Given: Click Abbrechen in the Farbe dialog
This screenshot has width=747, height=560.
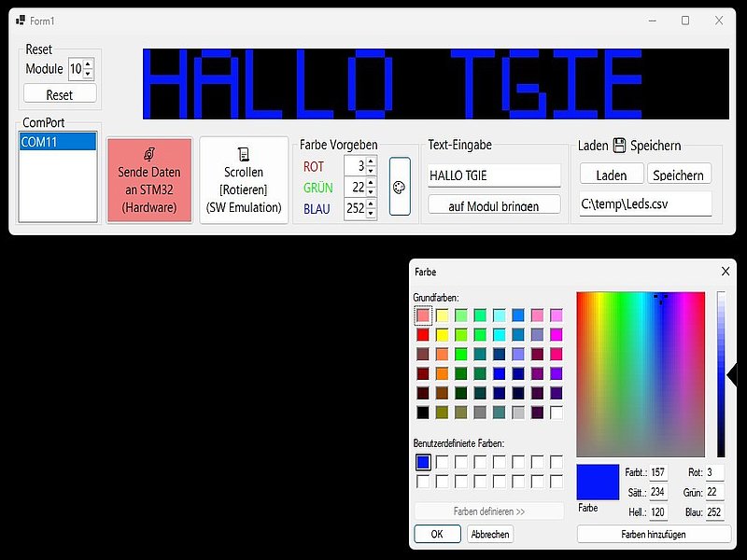Looking at the screenshot, I should point(490,534).
